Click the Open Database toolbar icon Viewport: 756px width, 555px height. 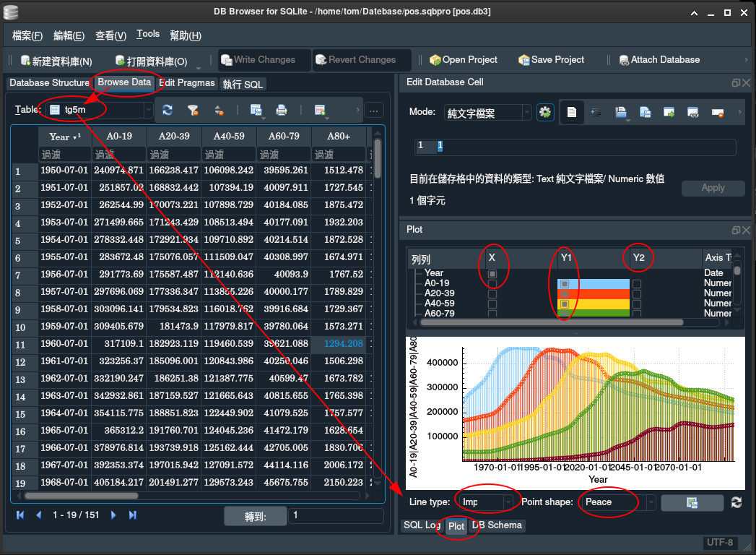(120, 60)
